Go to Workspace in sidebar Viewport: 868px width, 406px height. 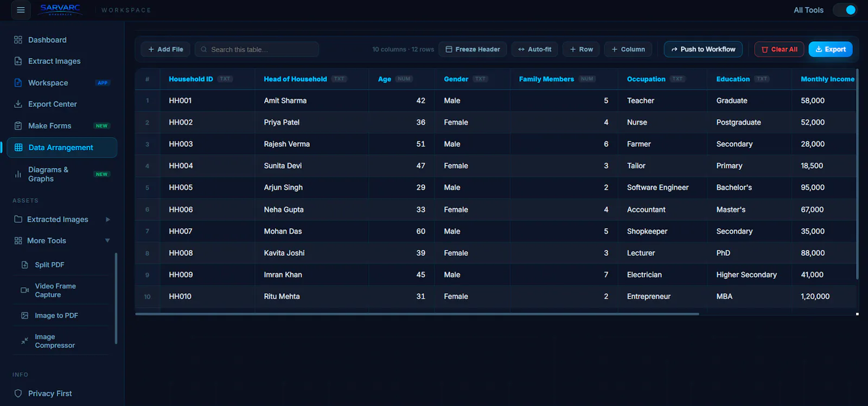[62, 83]
